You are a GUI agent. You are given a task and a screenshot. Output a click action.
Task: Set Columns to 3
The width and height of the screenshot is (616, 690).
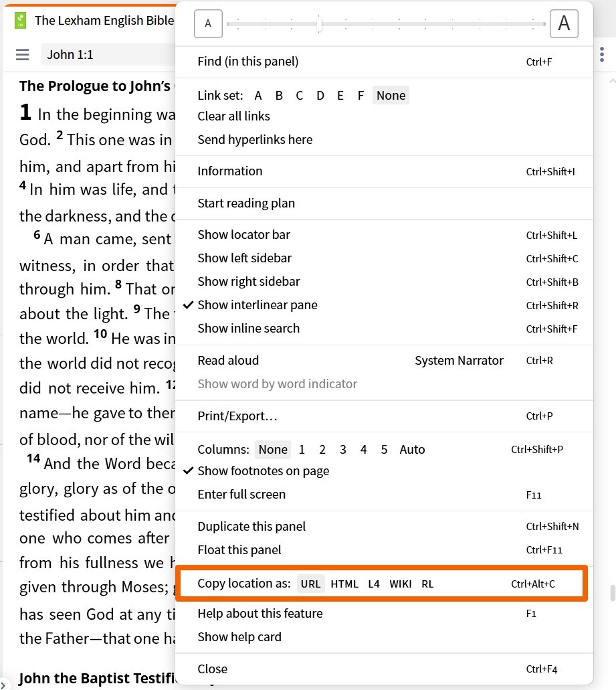pyautogui.click(x=343, y=450)
